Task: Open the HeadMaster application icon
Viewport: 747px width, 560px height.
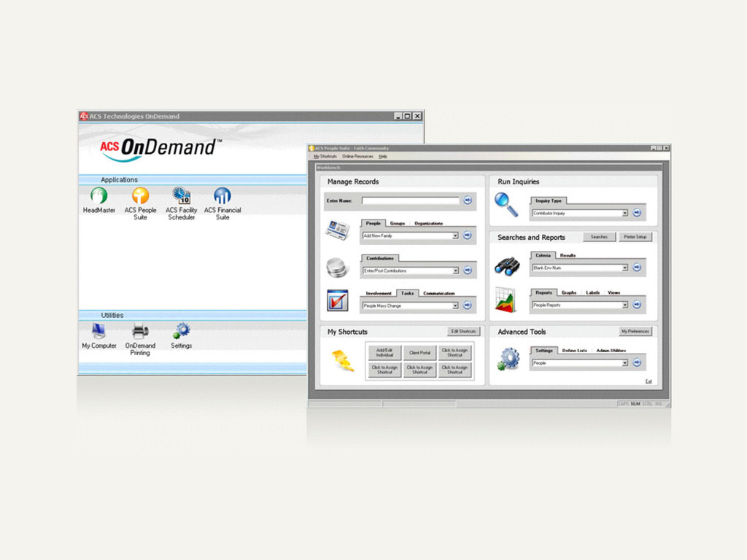Action: coord(98,195)
